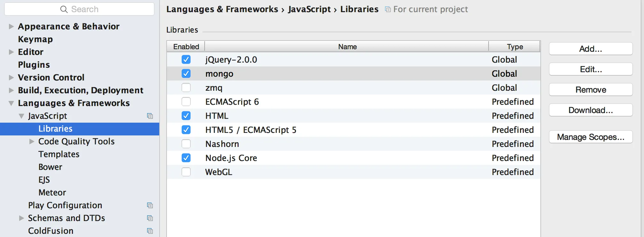The width and height of the screenshot is (644, 237).
Task: Select Templates under JavaScript
Action: pos(59,154)
